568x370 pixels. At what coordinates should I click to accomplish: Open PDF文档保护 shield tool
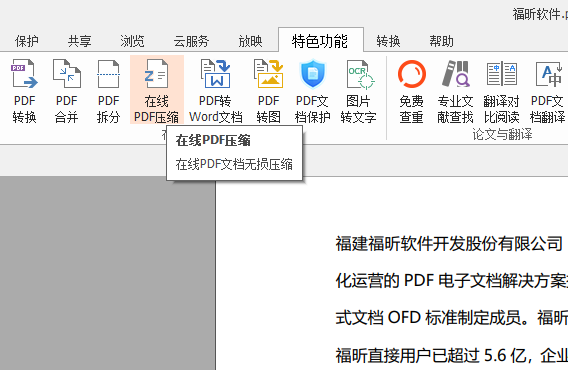[x=312, y=91]
